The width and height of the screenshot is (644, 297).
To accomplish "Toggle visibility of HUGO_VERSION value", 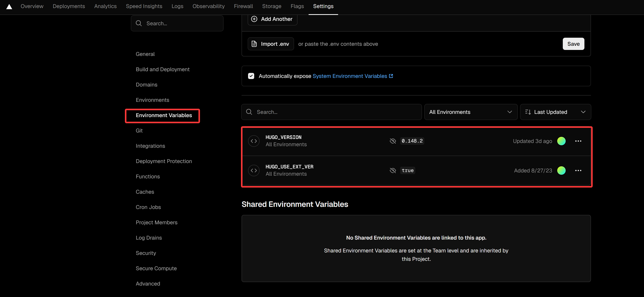I will coord(393,141).
